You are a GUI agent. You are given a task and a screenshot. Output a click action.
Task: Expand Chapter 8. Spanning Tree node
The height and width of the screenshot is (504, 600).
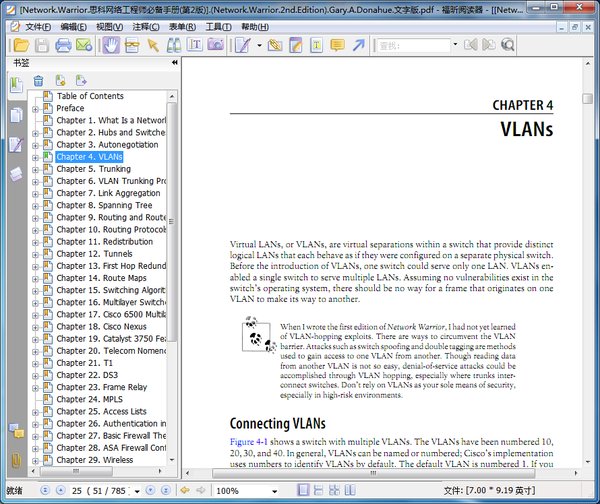35,206
